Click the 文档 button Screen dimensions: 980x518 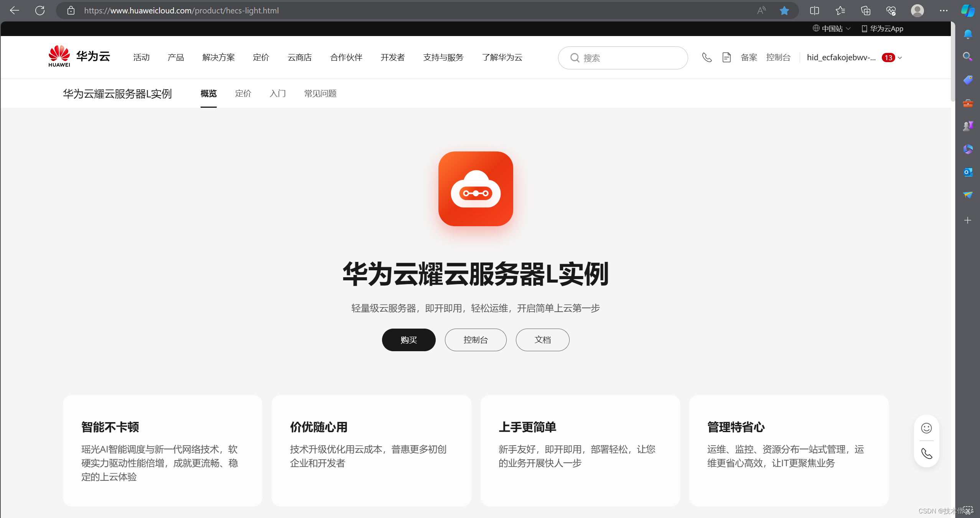[x=542, y=340]
